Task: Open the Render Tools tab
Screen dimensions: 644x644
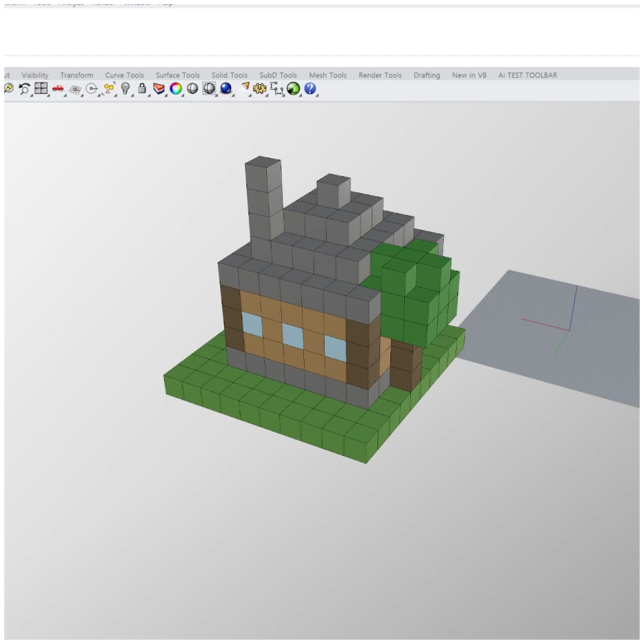Action: pos(380,75)
